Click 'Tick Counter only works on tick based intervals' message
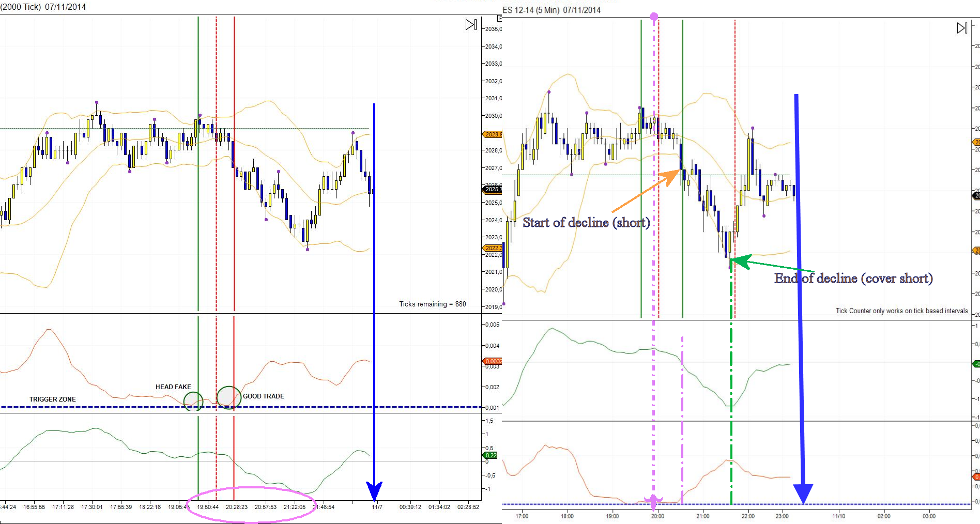 [902, 311]
